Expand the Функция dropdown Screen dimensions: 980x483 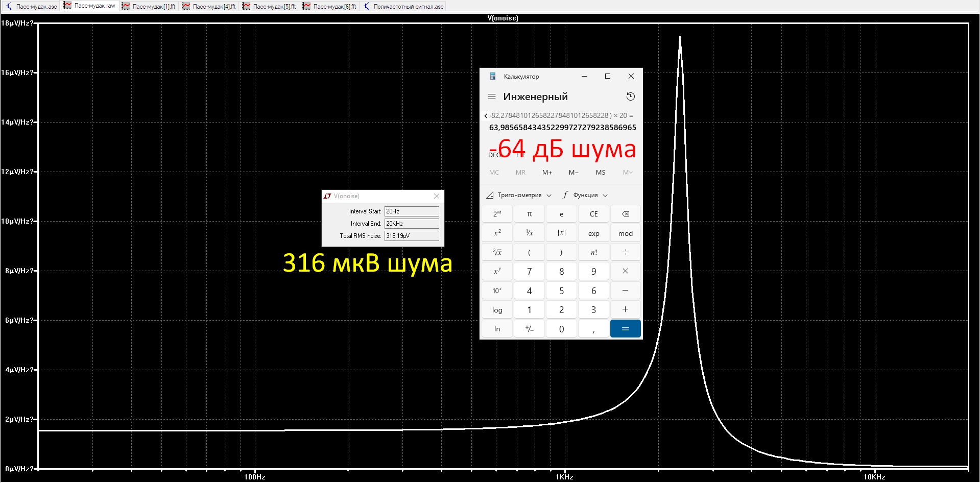point(585,195)
